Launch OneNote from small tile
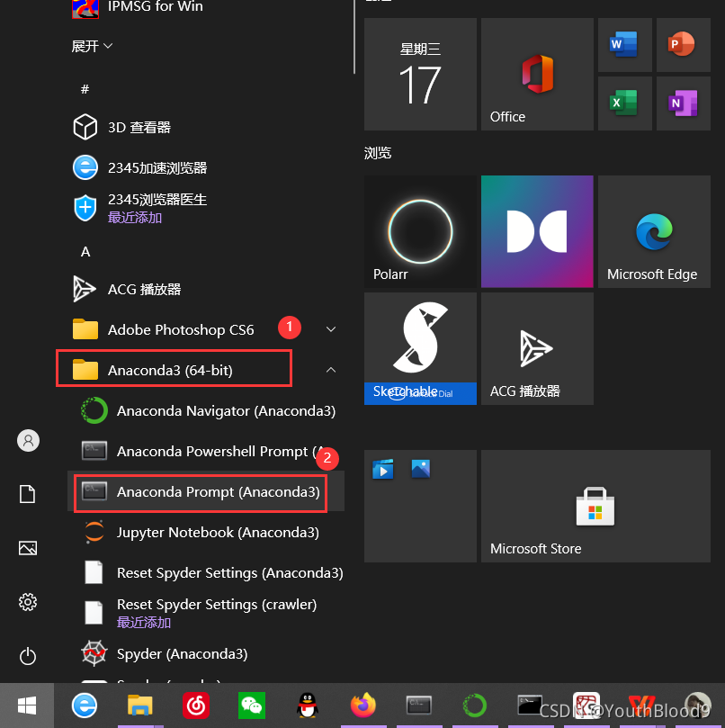 pyautogui.click(x=684, y=103)
